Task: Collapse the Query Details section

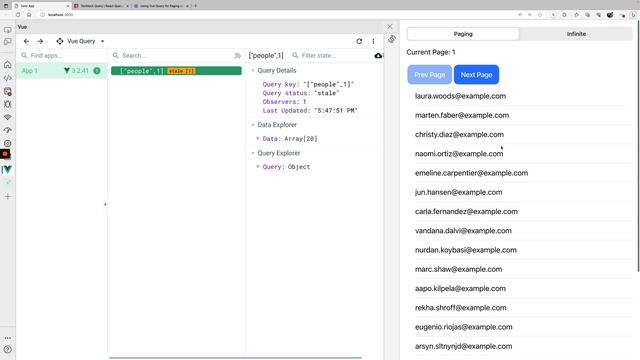Action: coord(253,71)
